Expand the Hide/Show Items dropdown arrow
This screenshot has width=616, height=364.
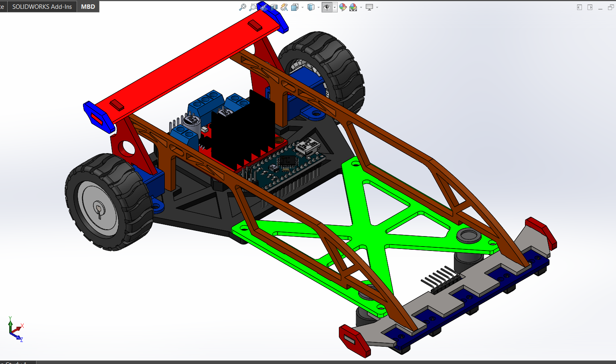point(334,7)
